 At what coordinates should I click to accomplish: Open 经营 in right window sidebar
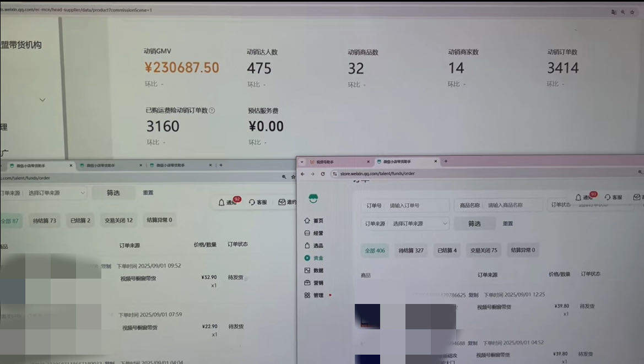tap(314, 233)
